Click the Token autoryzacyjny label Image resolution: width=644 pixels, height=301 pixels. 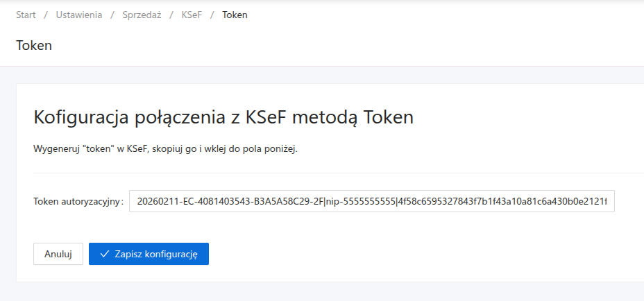[78, 202]
